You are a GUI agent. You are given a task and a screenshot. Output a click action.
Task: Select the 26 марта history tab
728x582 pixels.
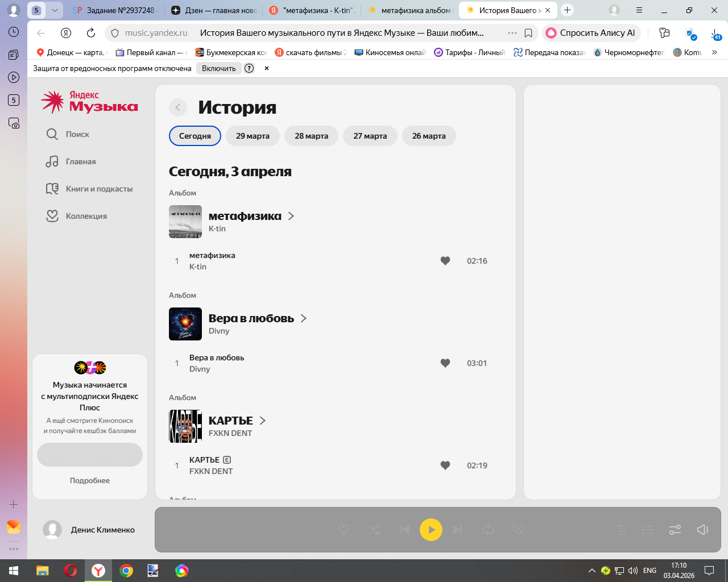429,136
